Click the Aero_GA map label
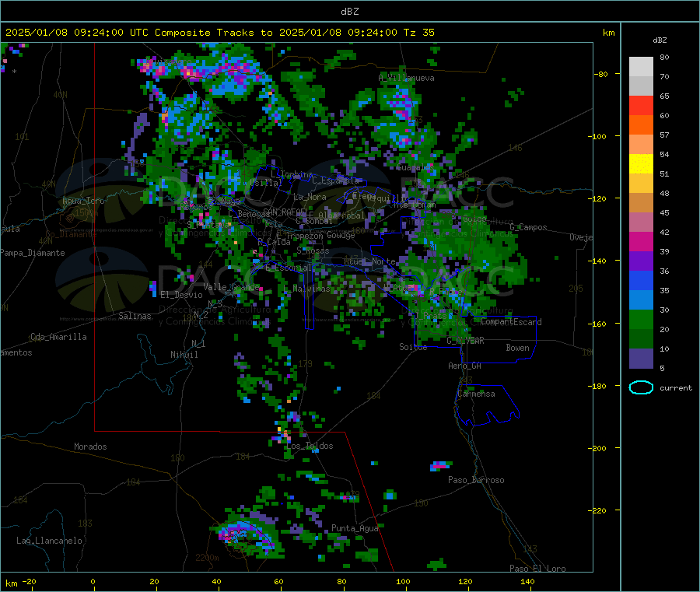This screenshot has width=700, height=592. point(465,366)
